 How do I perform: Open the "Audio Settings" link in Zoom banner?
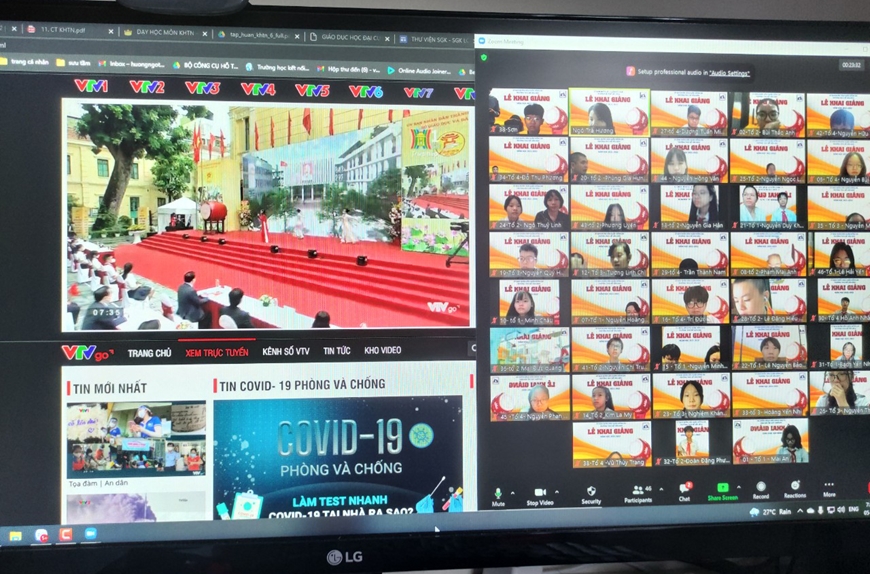click(x=729, y=73)
